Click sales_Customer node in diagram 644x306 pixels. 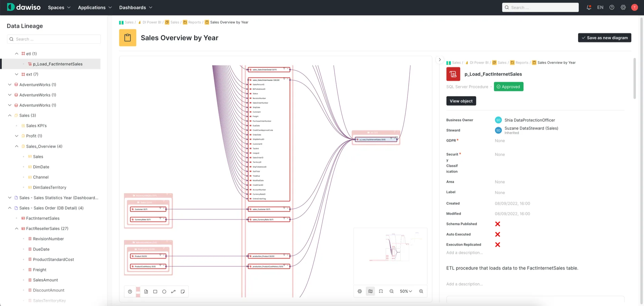269,209
